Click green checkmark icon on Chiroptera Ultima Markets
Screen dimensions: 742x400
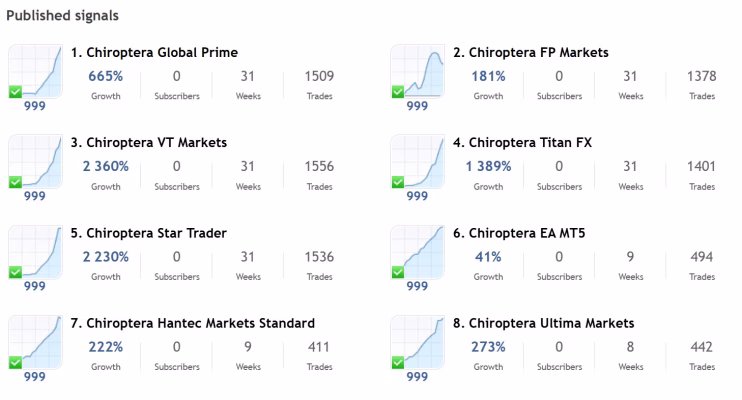[x=398, y=362]
